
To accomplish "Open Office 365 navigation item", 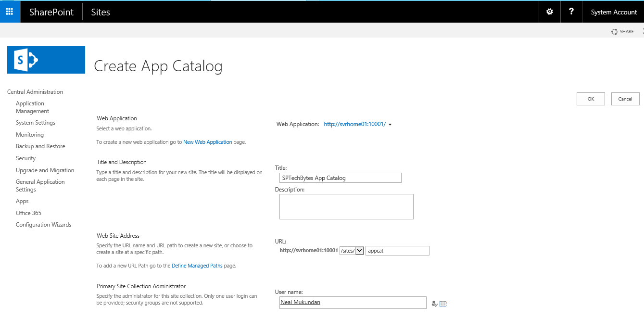I will tap(28, 213).
